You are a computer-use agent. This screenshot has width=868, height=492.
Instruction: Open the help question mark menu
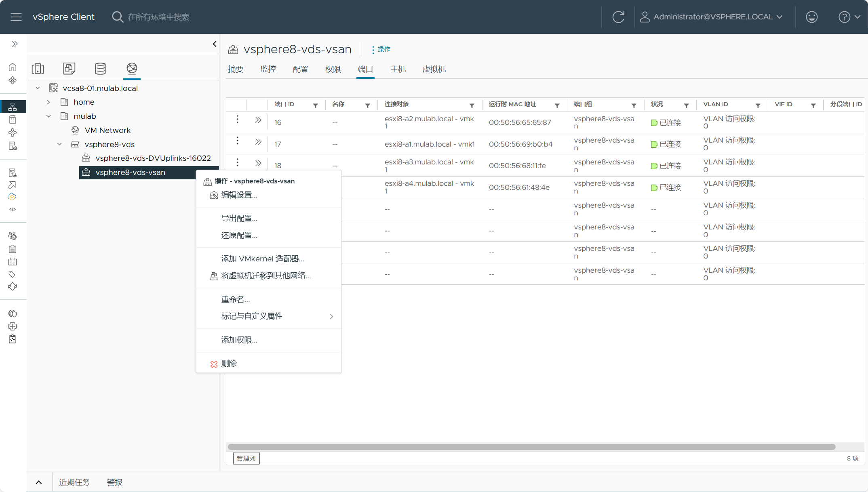pos(849,17)
